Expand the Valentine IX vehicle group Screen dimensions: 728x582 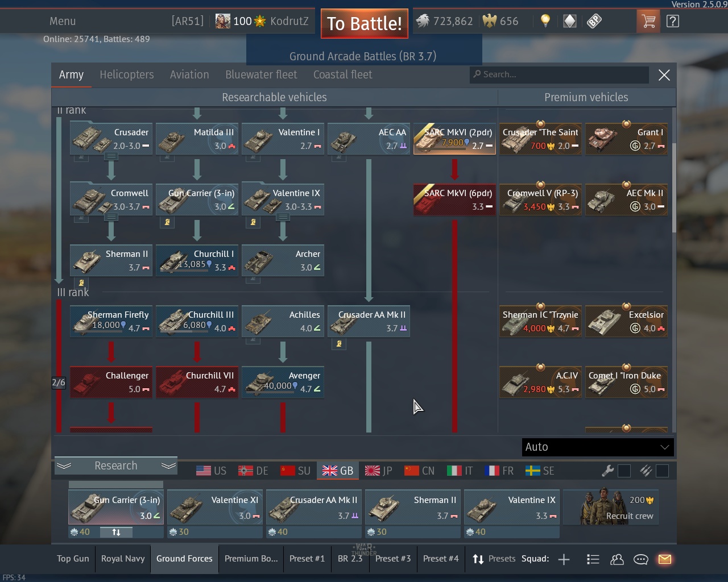coord(283,217)
